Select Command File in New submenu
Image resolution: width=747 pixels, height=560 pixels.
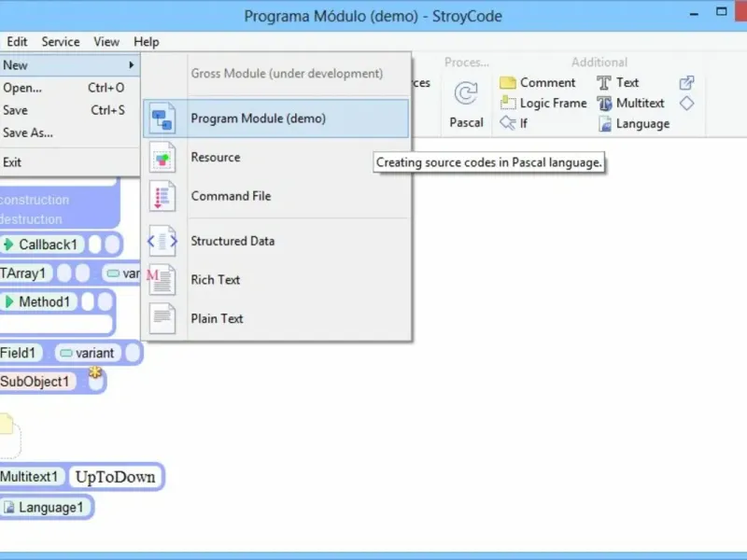(276, 196)
